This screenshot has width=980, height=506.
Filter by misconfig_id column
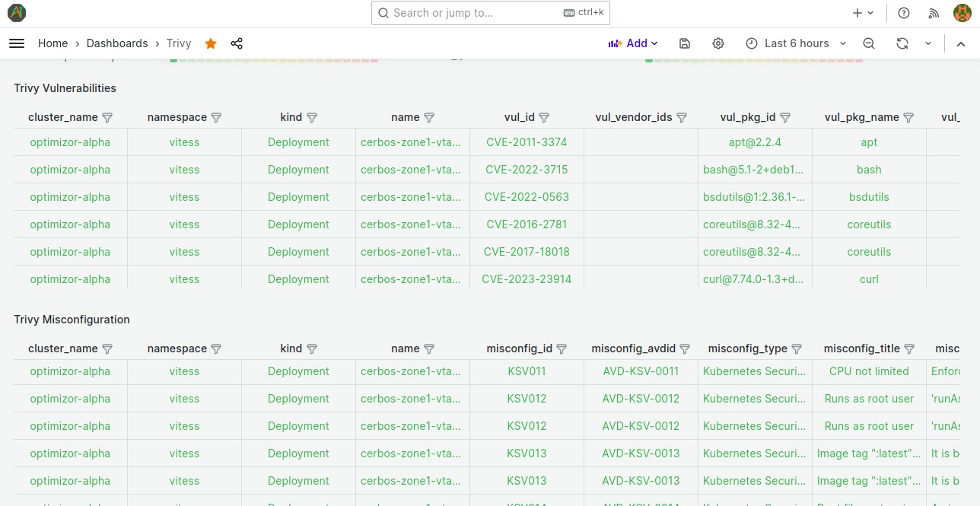pos(562,349)
